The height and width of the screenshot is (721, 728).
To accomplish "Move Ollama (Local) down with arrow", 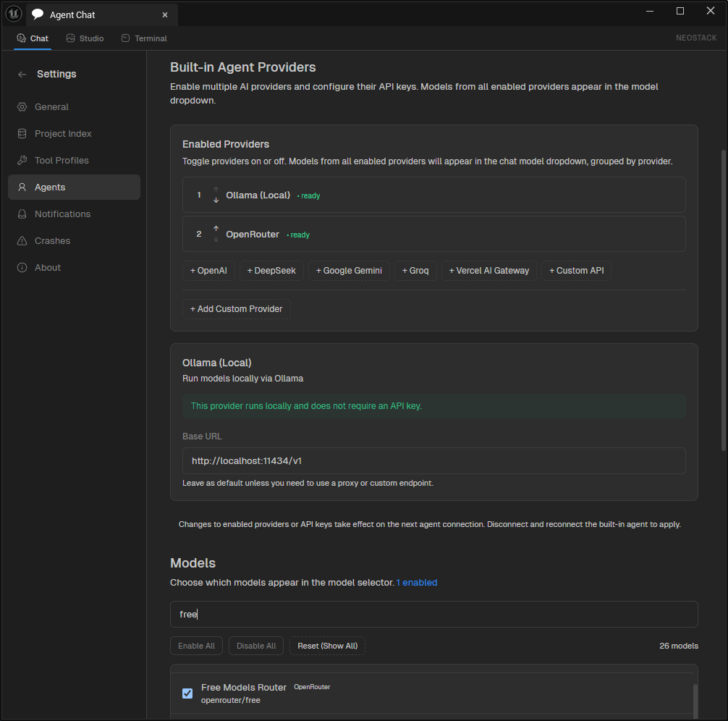I will click(216, 201).
